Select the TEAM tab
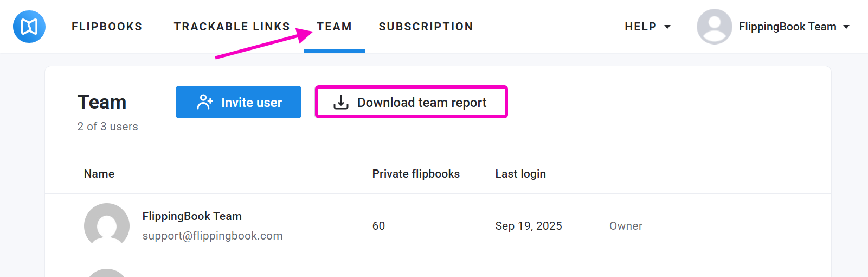This screenshot has height=277, width=868. 334,27
